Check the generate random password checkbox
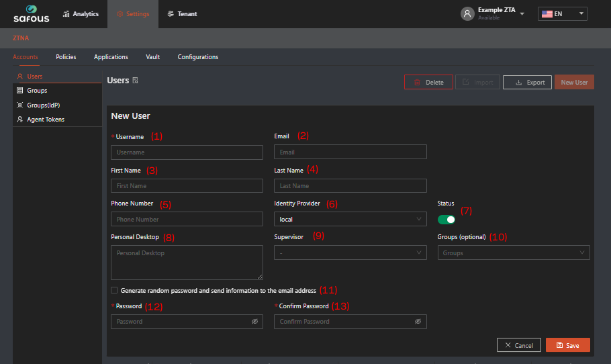 (x=114, y=291)
